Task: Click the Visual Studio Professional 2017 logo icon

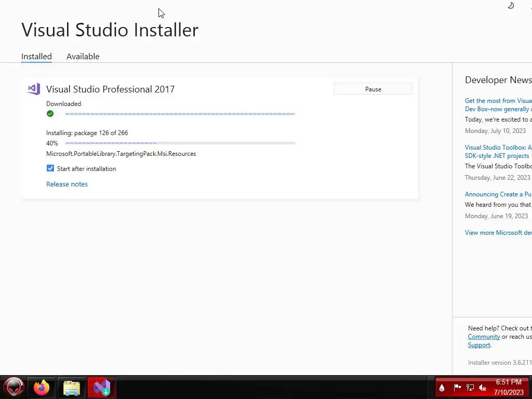Action: (x=34, y=89)
